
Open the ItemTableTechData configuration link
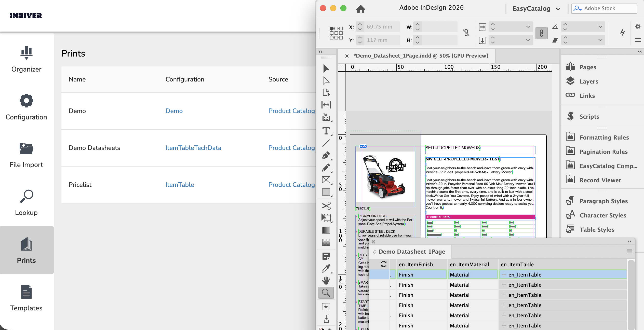pyautogui.click(x=193, y=148)
